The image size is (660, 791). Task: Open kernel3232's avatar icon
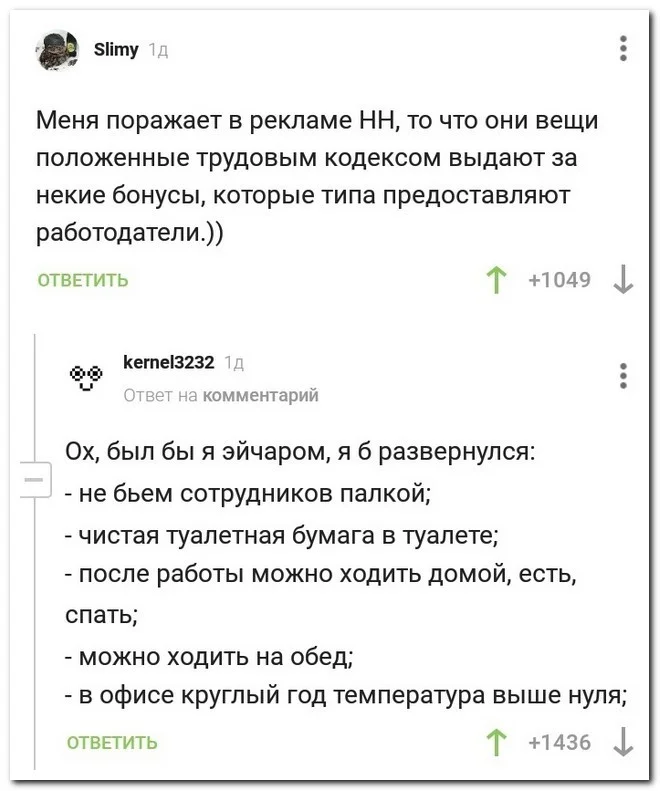click(x=86, y=377)
